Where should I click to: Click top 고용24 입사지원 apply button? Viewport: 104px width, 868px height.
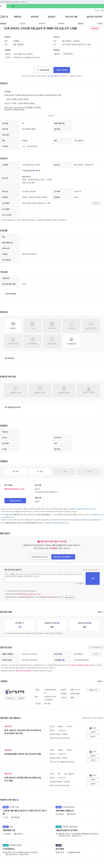pyautogui.click(x=62, y=70)
